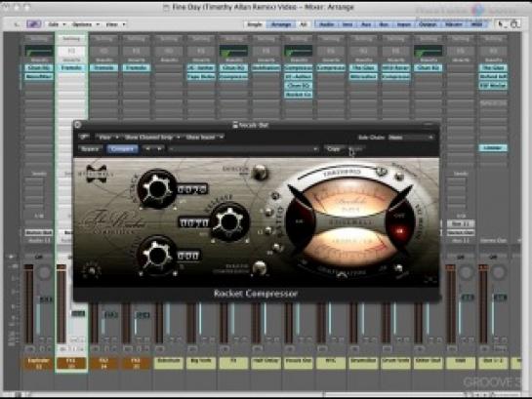The width and height of the screenshot is (532, 399).
Task: Click the Release numeric value display
Action: coord(194,222)
